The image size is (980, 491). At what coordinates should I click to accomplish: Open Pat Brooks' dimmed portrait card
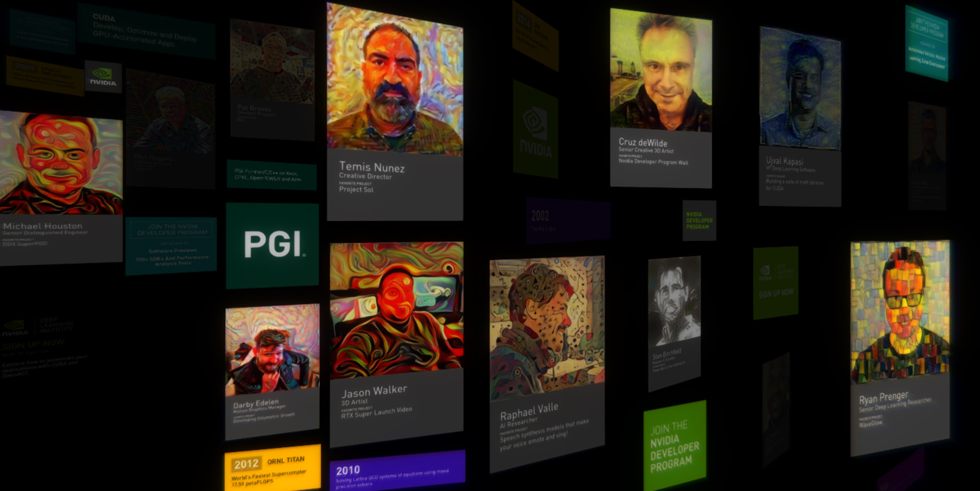pos(272,79)
